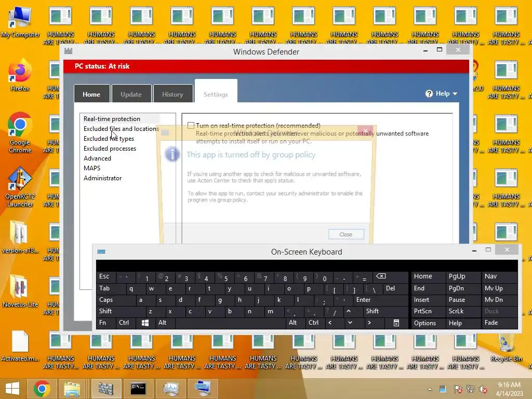Viewport: 532px width, 399px height.
Task: Click Windows Defender title bar castle icon
Action: (68, 51)
